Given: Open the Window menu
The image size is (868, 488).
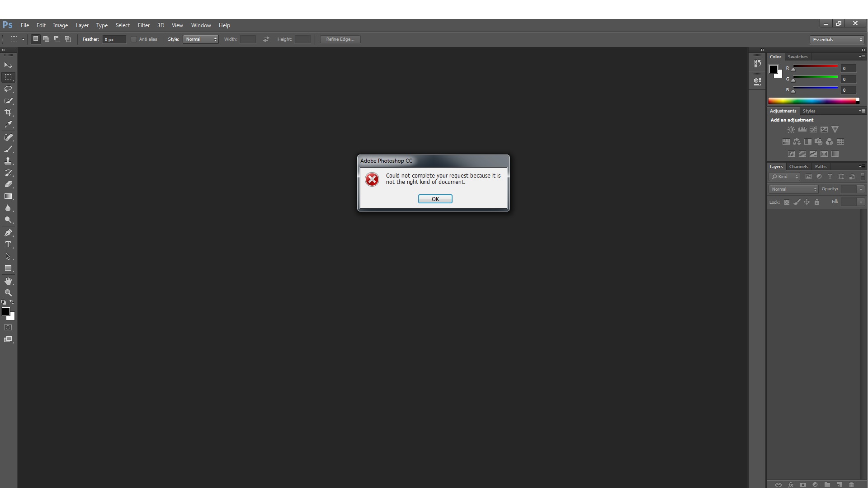Looking at the screenshot, I should pyautogui.click(x=201, y=25).
